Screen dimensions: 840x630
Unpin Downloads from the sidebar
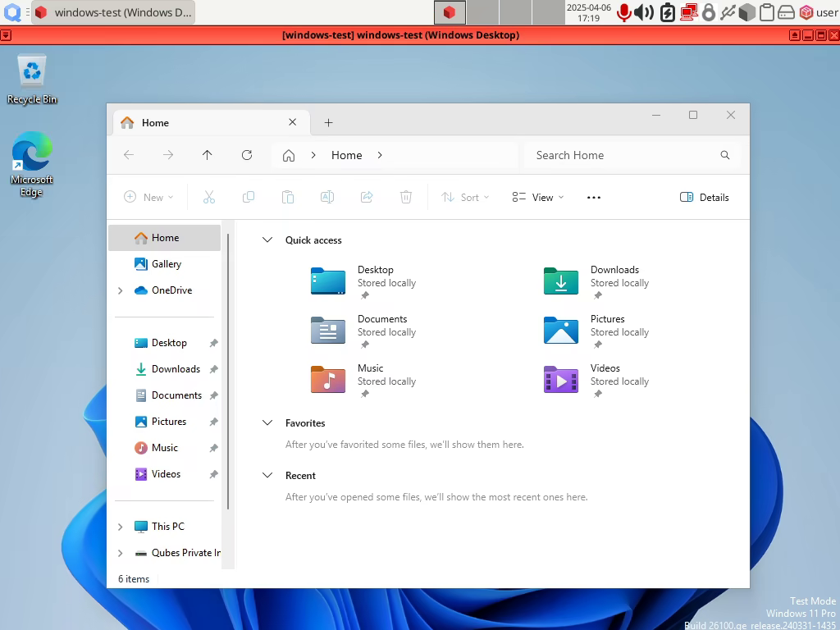(x=212, y=369)
